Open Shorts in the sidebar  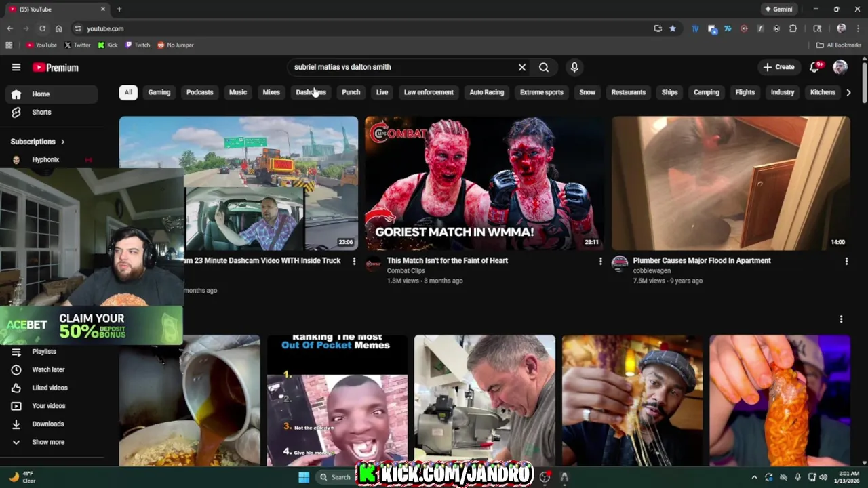click(52, 112)
